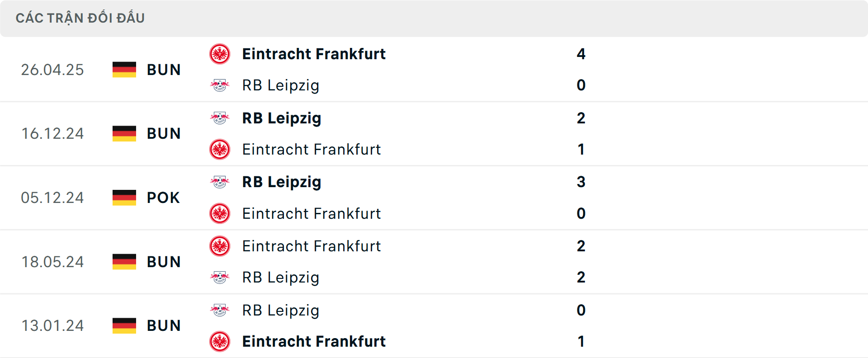Open RB Leipzig from the 16.12.24 match

click(281, 118)
